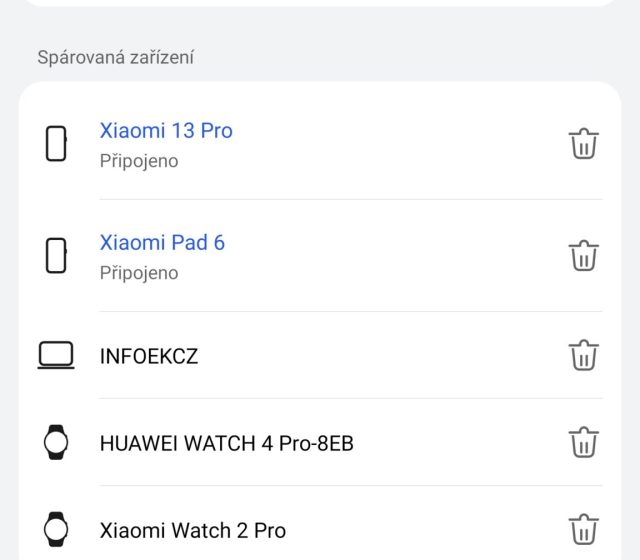640x560 pixels.
Task: Open the Xiaomi 13 Pro device entry
Action: coord(166,131)
